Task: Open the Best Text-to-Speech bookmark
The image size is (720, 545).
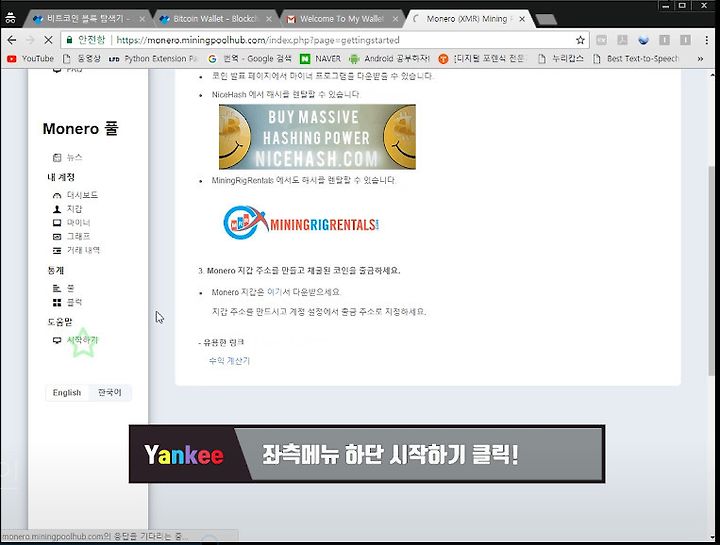Action: tap(636, 59)
